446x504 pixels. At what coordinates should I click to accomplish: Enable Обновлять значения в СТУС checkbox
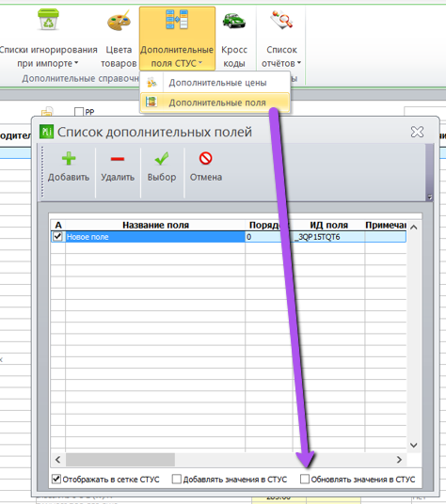tap(305, 479)
